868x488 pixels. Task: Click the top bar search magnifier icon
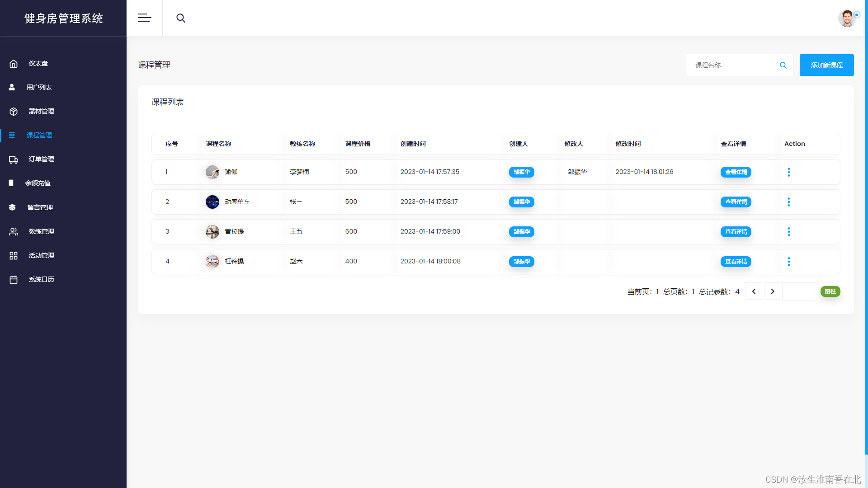coord(181,18)
